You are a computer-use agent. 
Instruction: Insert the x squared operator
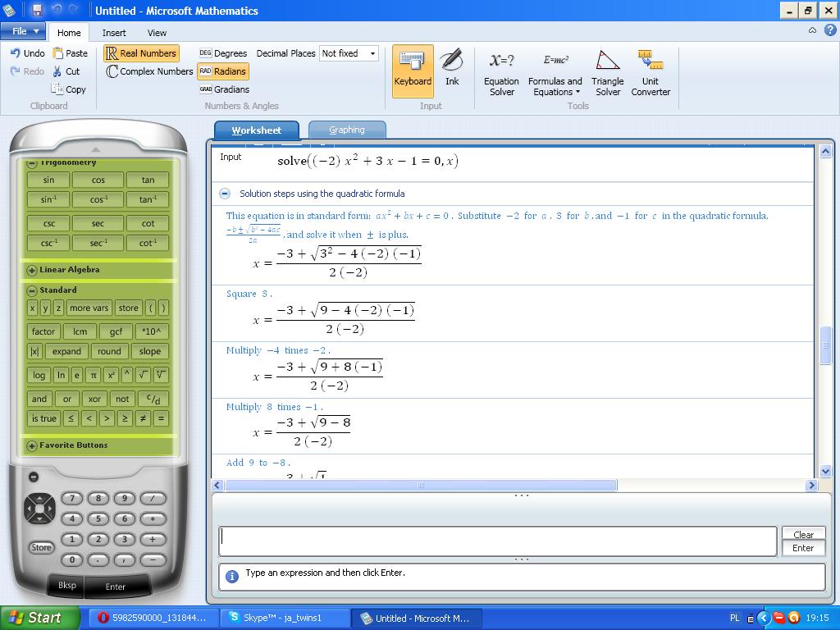111,375
